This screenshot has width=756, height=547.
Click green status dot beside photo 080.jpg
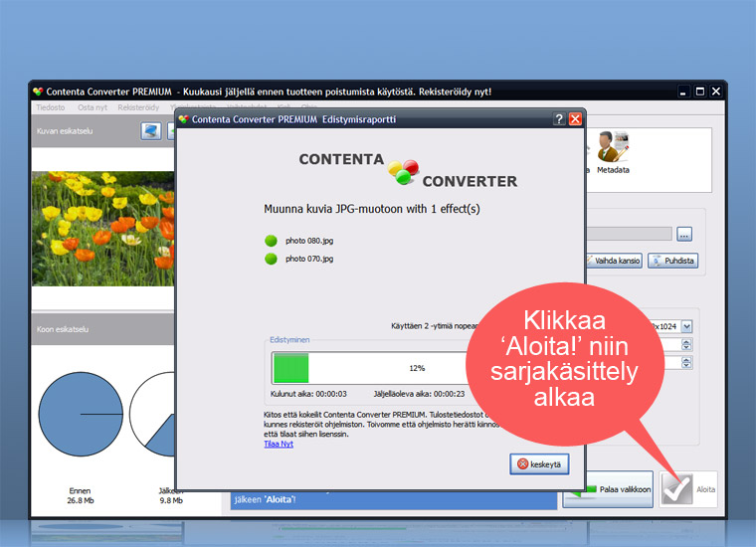coord(271,241)
